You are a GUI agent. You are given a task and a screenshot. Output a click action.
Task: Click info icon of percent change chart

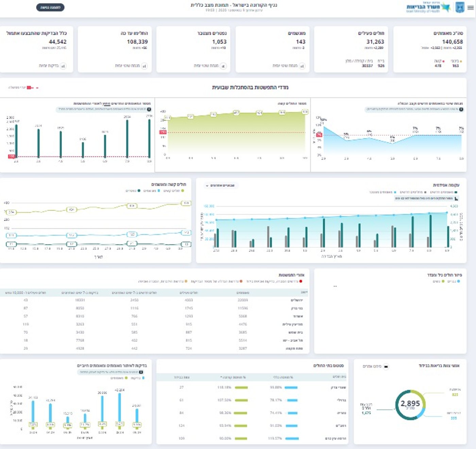click(461, 109)
